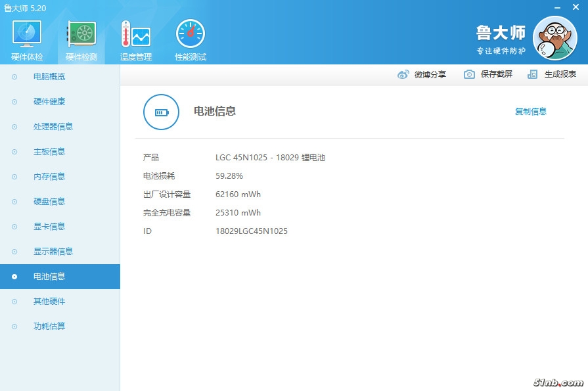Select the 硬件检测 hardware detection icon

tap(81, 35)
